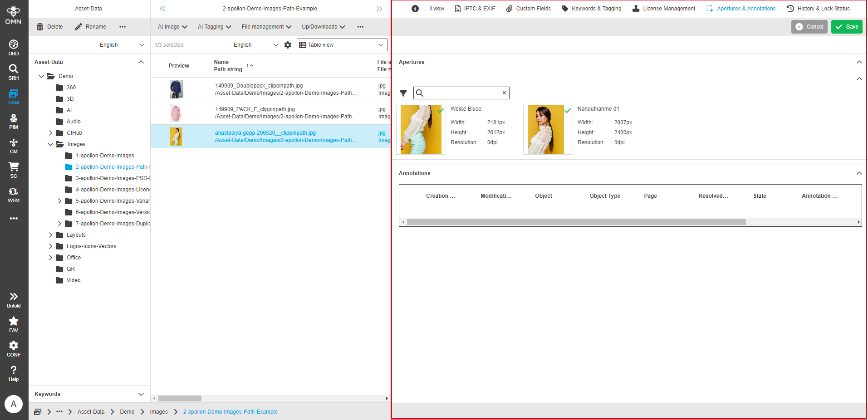Switch to the Custom Fields tab
The height and width of the screenshot is (420, 868).
[528, 9]
